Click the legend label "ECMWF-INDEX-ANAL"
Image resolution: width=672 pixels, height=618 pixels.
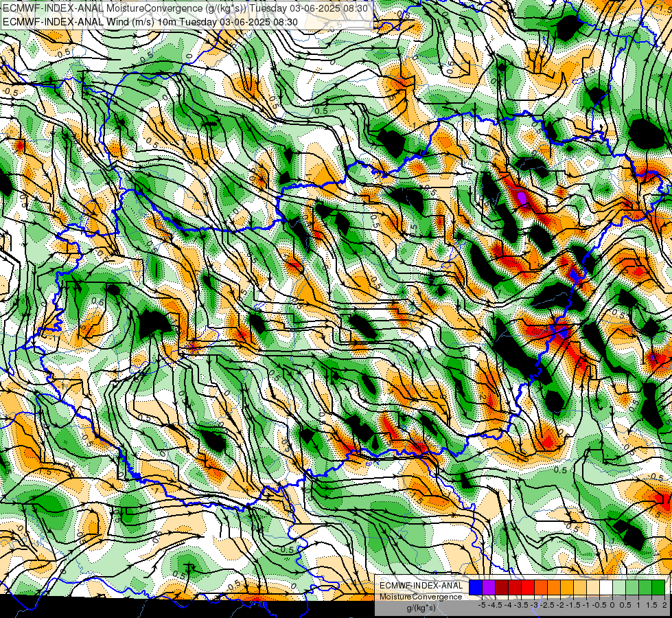421,586
